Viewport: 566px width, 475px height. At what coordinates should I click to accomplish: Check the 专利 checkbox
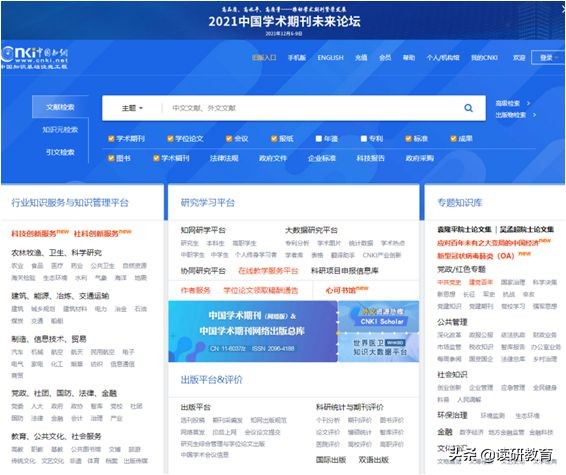(364, 139)
